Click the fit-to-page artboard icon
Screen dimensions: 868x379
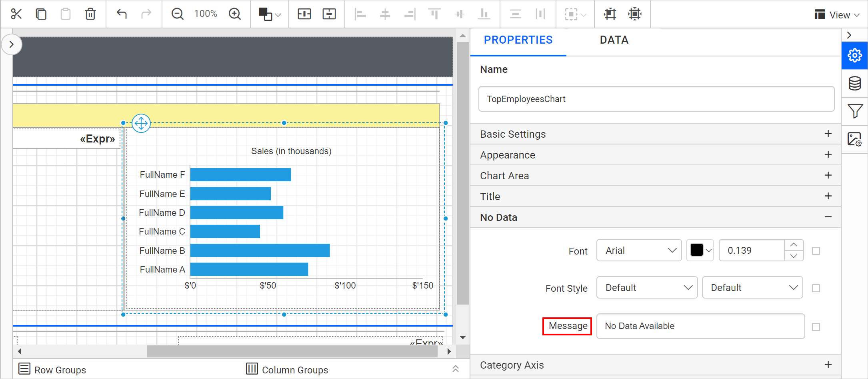(635, 14)
